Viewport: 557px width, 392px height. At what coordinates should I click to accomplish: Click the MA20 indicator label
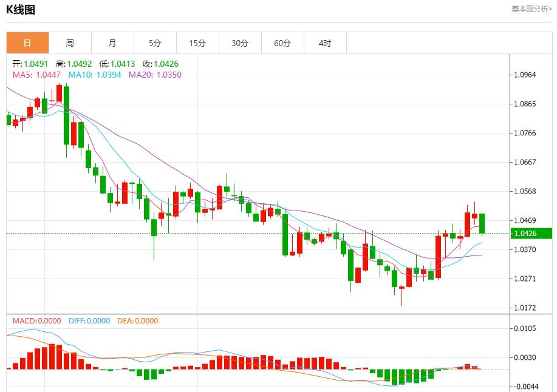pos(154,75)
